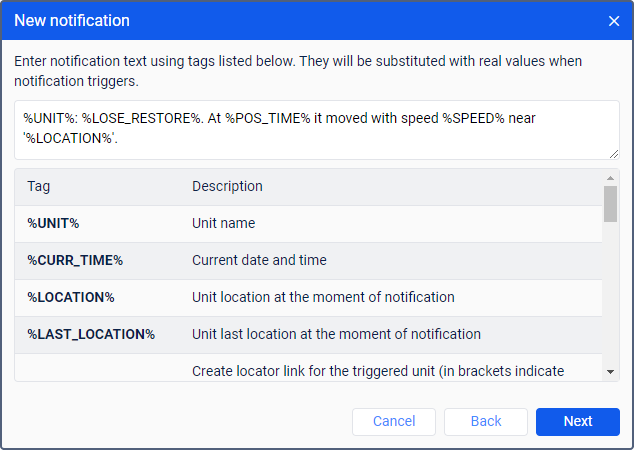
Task: Insert the %CURR_TIME% tag
Action: point(75,260)
